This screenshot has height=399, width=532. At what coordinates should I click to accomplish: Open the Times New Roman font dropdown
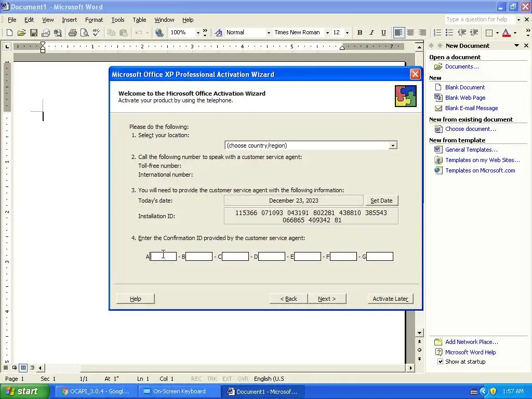327,33
